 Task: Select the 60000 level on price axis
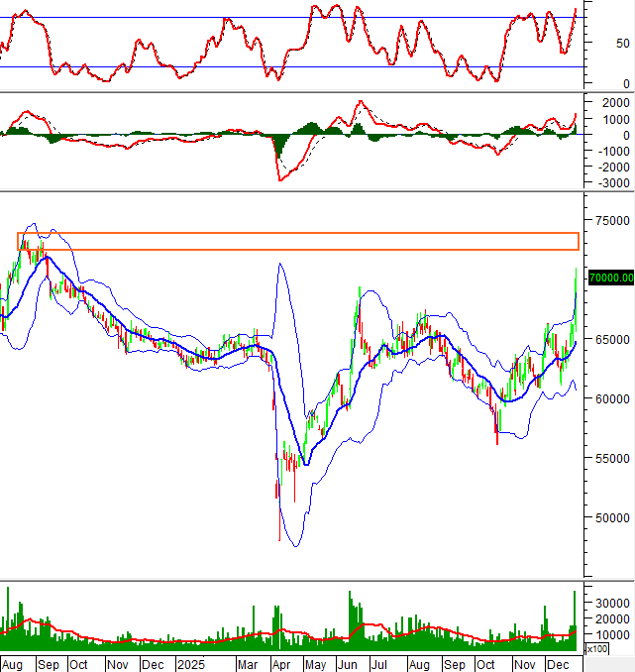[x=610, y=398]
